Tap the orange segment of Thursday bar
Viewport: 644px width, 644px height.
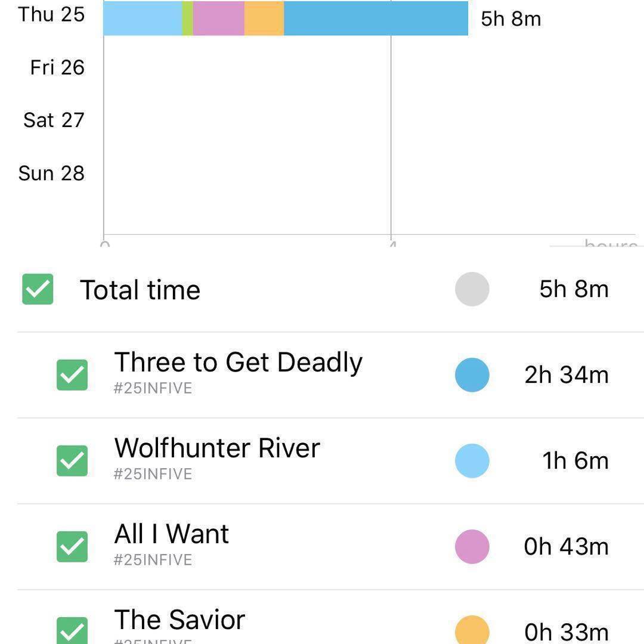[264, 18]
